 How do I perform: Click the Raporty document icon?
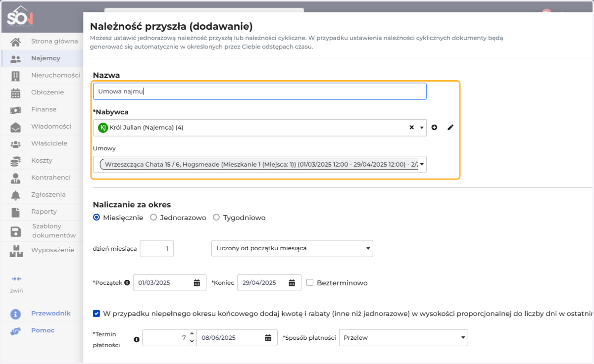(x=16, y=212)
